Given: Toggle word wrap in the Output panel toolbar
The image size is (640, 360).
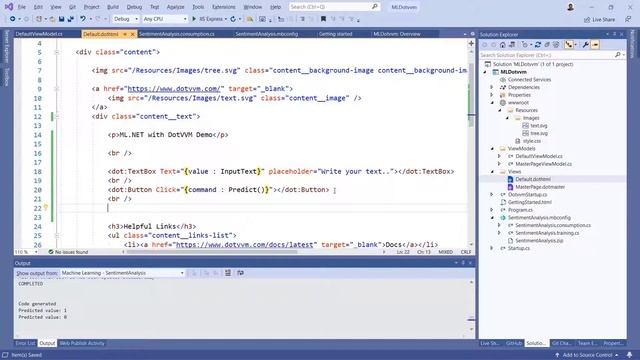Looking at the screenshot, I should click(x=240, y=273).
